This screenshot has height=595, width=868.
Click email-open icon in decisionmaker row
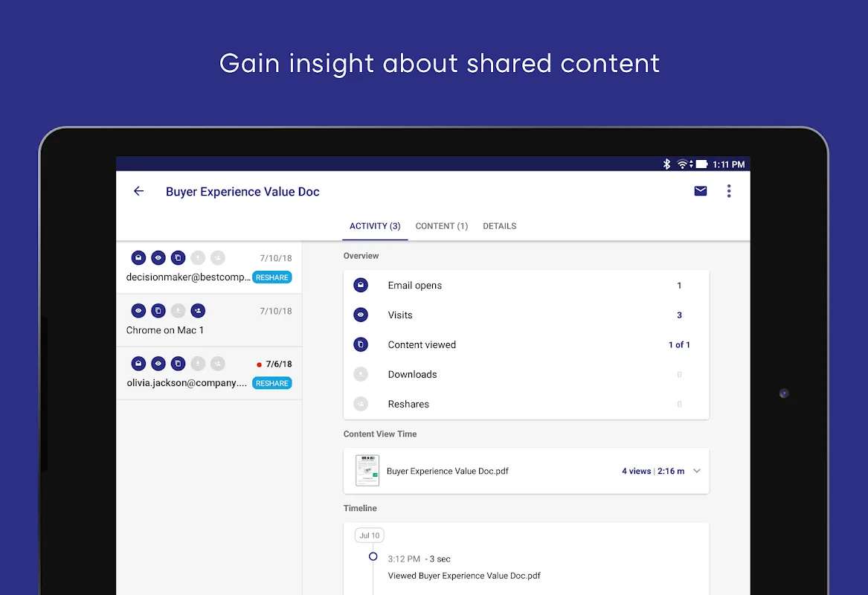coord(138,257)
